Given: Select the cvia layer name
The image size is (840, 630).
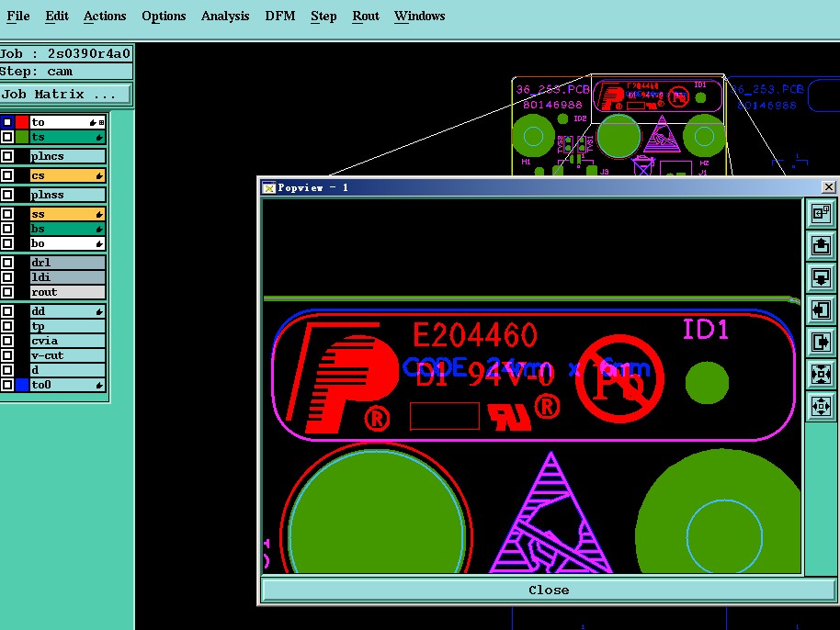Looking at the screenshot, I should tap(67, 341).
